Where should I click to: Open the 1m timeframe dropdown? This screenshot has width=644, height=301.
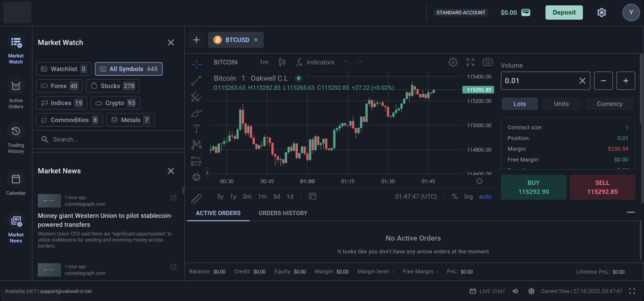click(x=264, y=62)
